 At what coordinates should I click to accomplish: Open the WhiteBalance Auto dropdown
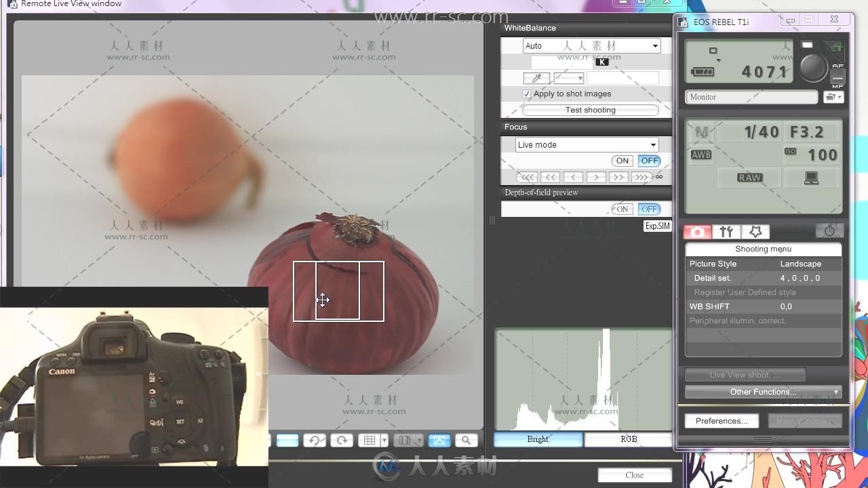tap(591, 45)
